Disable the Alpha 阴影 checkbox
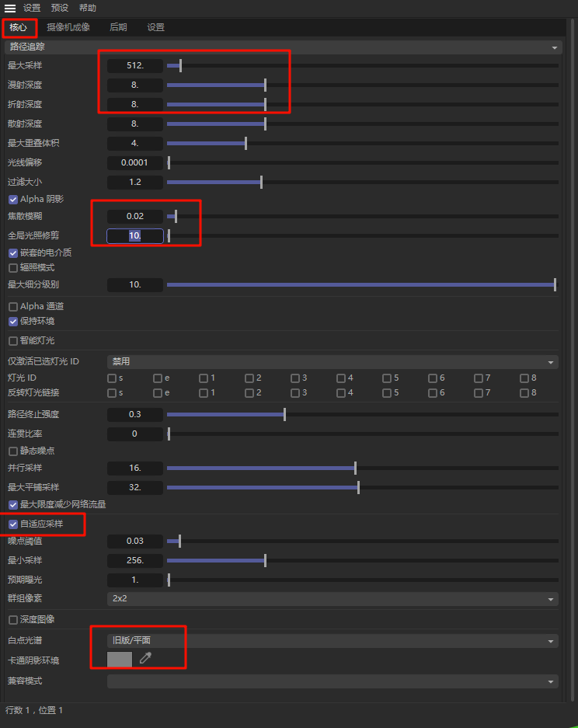This screenshot has height=728, width=578. click(x=13, y=200)
